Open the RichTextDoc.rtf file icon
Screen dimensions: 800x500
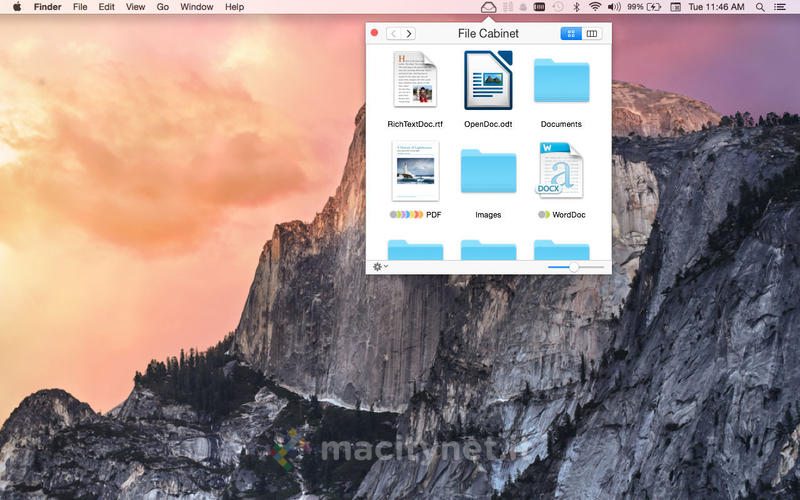[415, 79]
